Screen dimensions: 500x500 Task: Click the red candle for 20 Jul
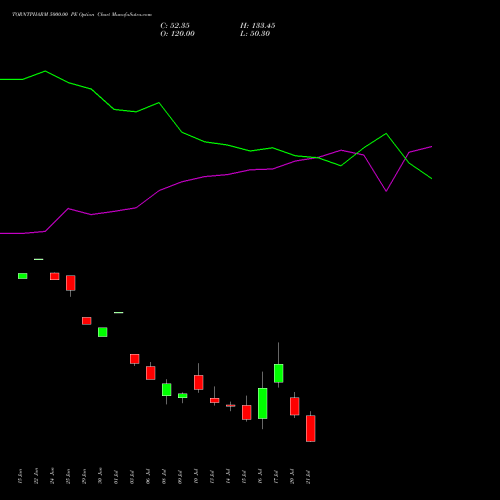(x=295, y=406)
